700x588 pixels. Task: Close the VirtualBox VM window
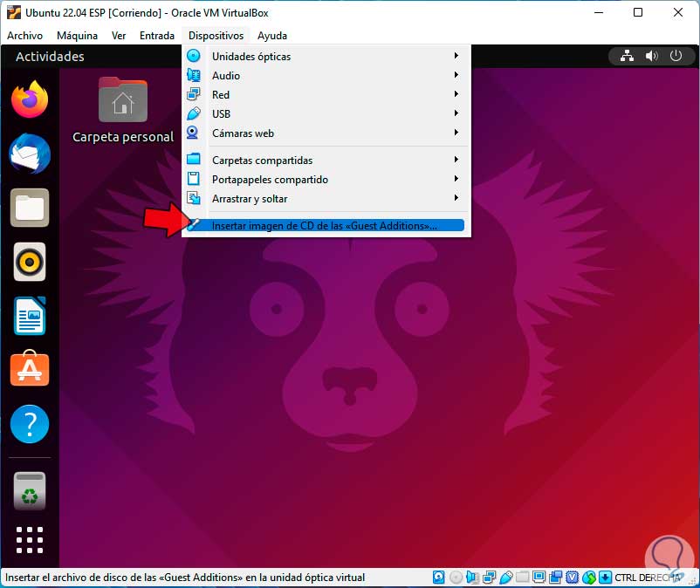677,12
